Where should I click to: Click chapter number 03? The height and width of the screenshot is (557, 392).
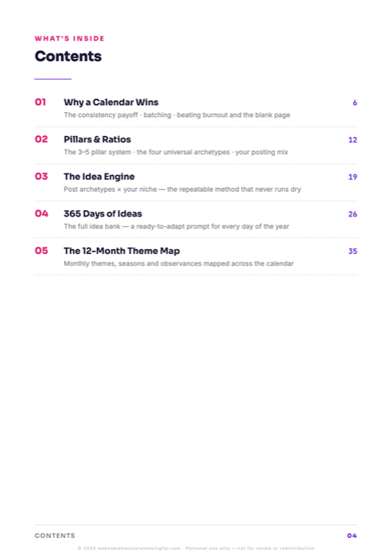click(x=41, y=177)
